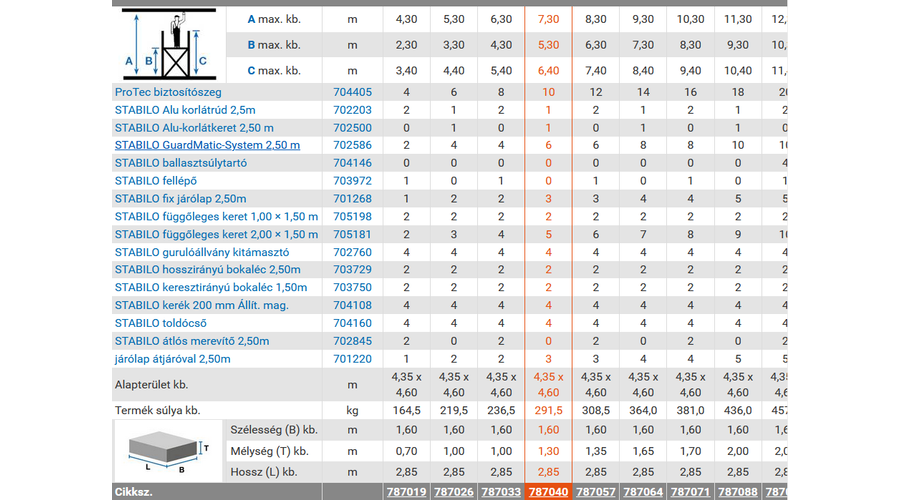
Task: Open STABILO átlós merevítő 2,50m link
Action: pos(192,341)
